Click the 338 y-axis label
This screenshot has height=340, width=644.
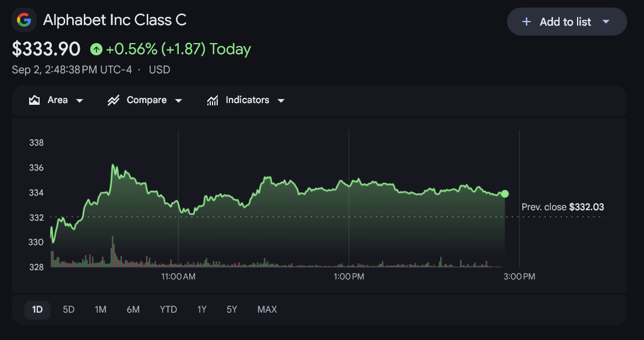click(36, 143)
